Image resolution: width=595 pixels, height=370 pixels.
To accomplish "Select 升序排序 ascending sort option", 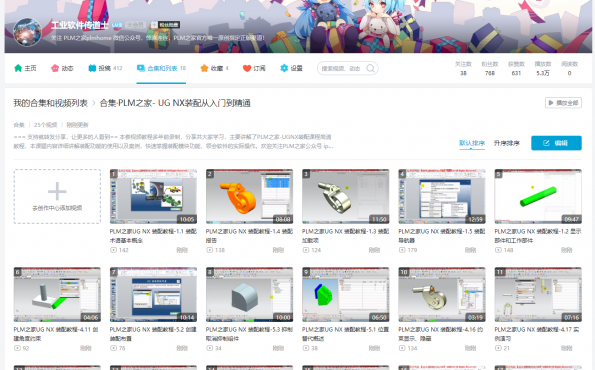I will coord(507,143).
